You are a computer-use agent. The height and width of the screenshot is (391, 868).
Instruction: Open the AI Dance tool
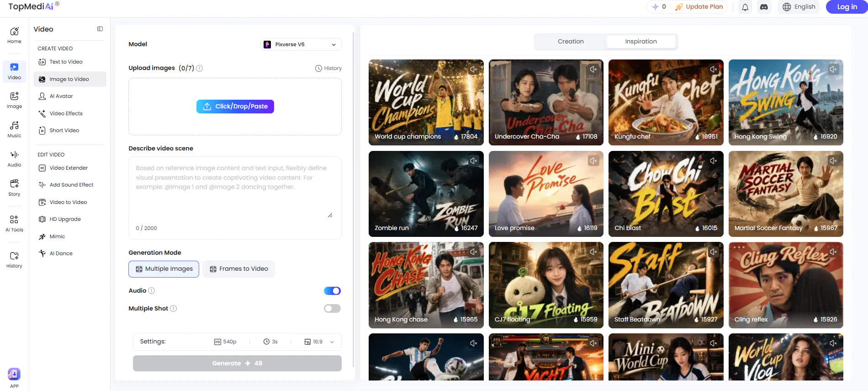click(x=69, y=254)
